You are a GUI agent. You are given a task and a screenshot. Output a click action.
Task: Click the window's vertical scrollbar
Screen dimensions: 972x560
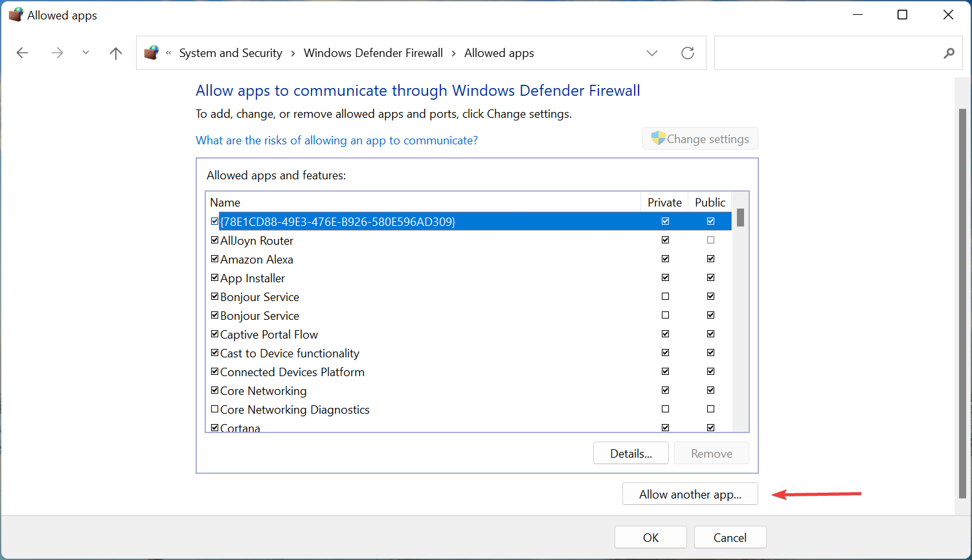(x=962, y=304)
